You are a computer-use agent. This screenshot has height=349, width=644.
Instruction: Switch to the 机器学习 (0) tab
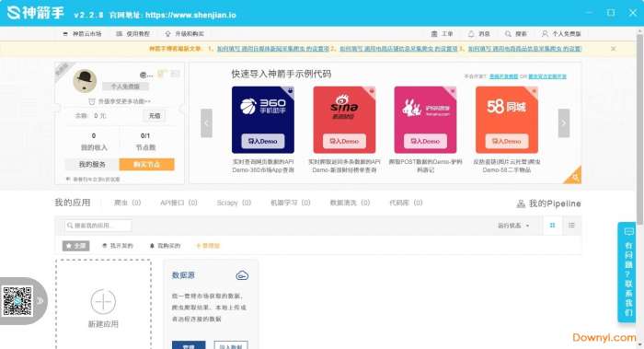291,203
